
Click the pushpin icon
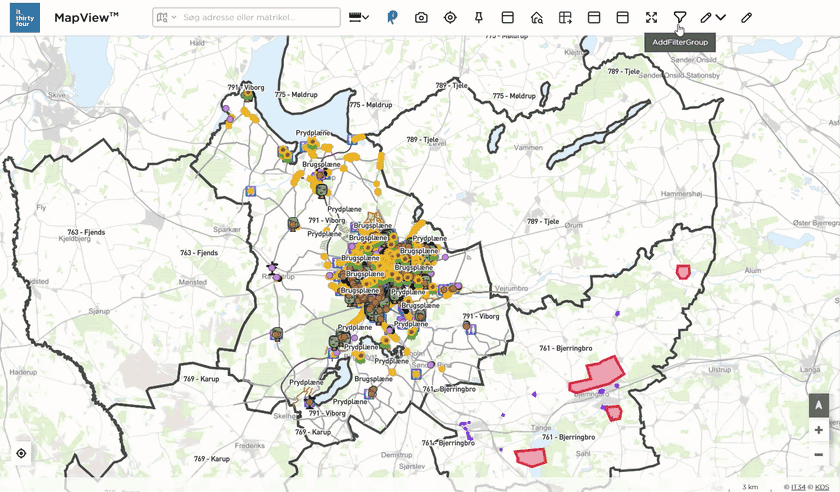[478, 17]
